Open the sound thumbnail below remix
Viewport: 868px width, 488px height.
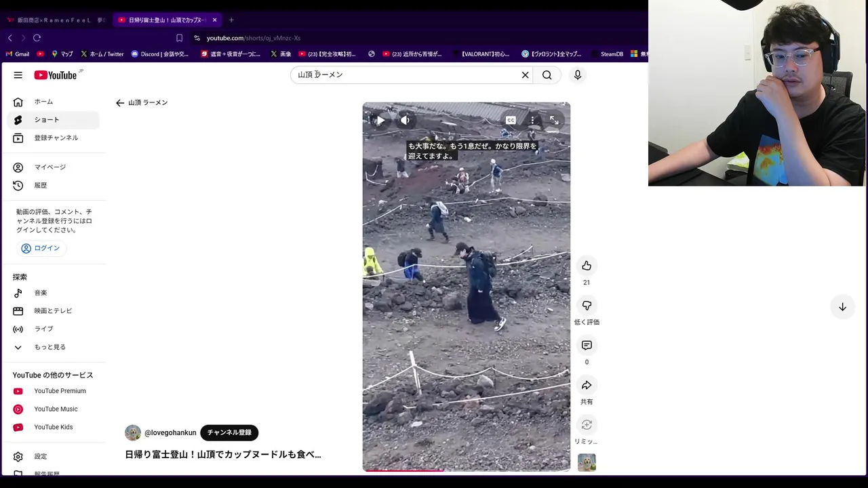(x=587, y=463)
